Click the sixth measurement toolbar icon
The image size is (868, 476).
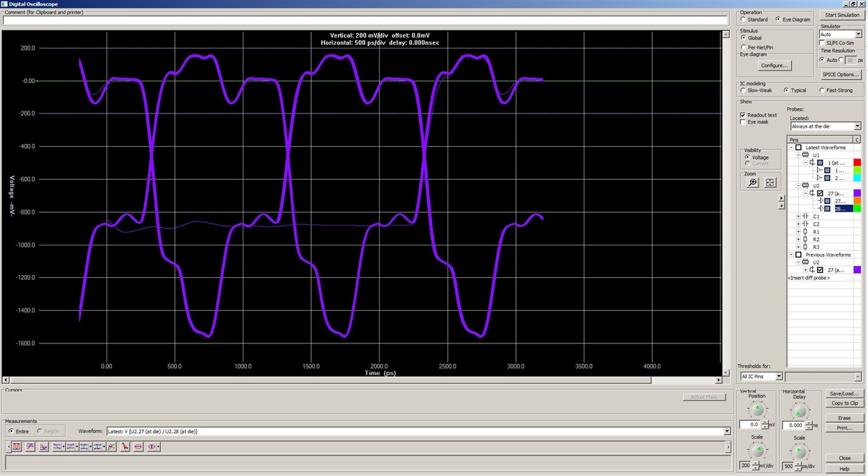[x=84, y=446]
